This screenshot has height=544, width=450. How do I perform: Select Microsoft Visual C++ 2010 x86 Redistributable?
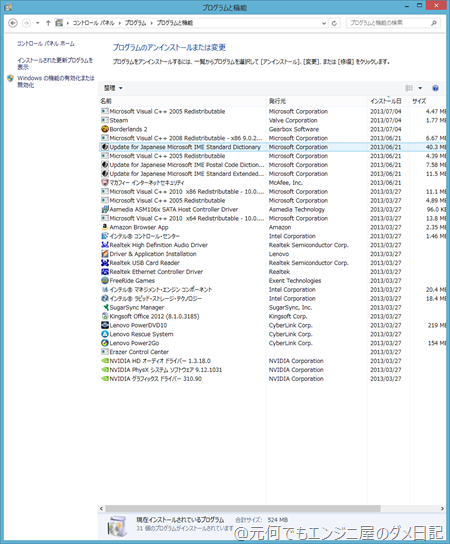click(273, 192)
